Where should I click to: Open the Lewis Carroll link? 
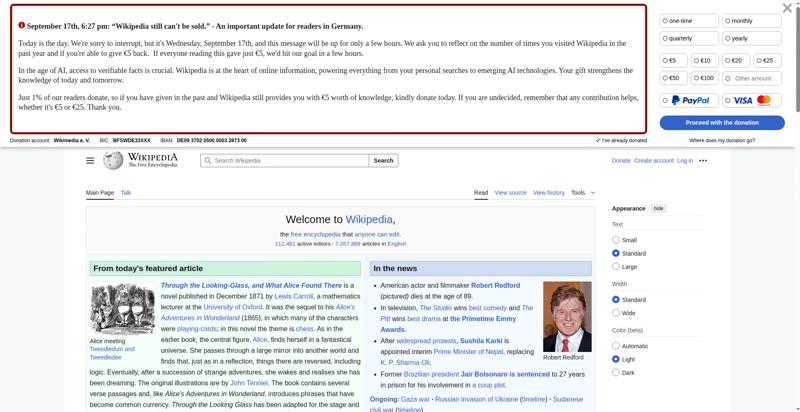pyautogui.click(x=294, y=296)
